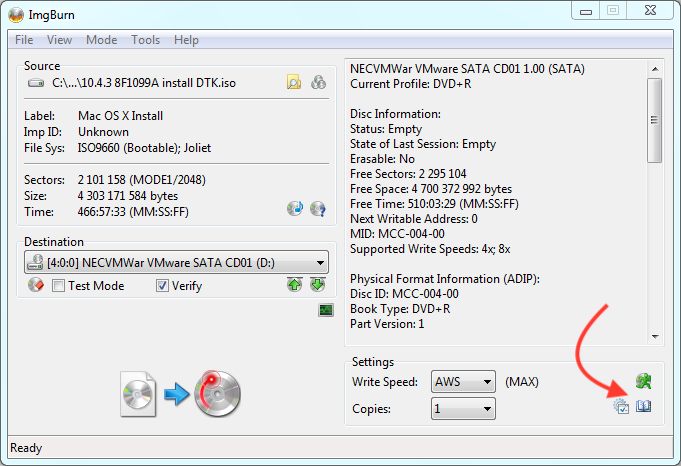Click the 'Mac OS X Install' label value
Viewport: 681px width, 466px height.
click(x=120, y=116)
